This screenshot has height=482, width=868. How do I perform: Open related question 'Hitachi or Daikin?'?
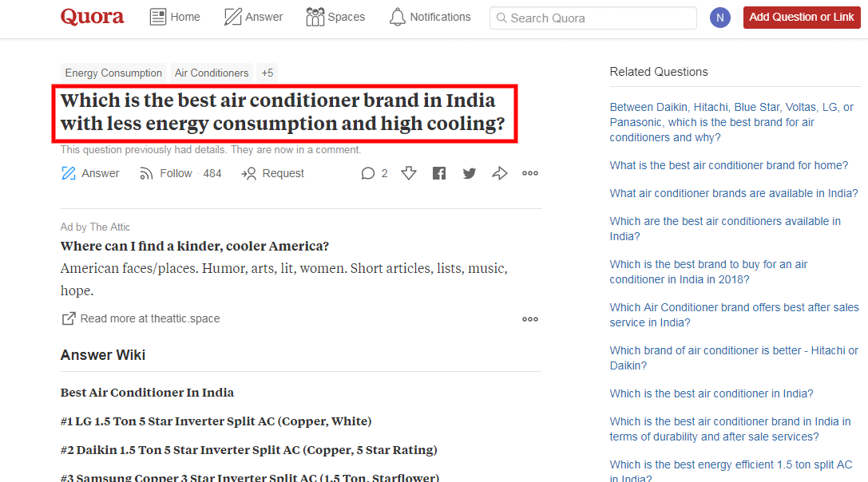coord(734,358)
